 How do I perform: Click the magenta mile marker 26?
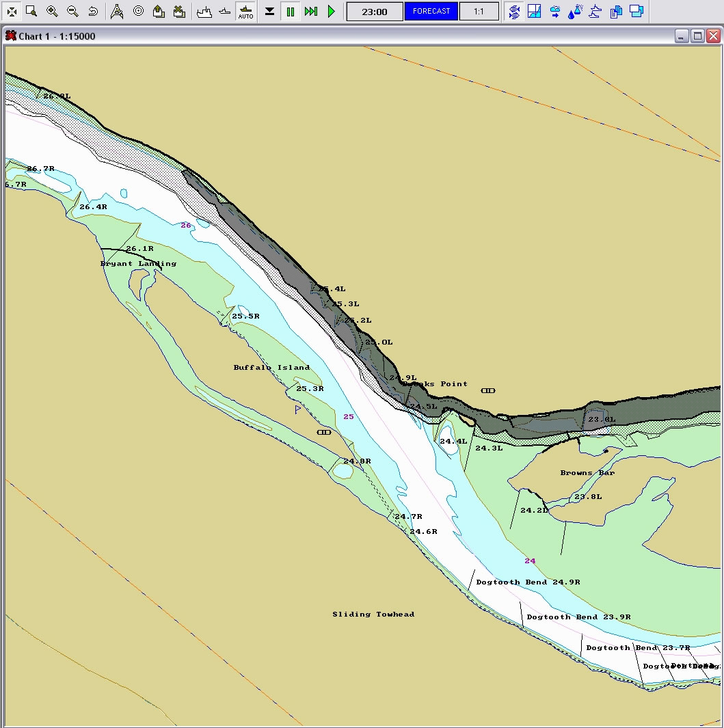click(x=186, y=225)
